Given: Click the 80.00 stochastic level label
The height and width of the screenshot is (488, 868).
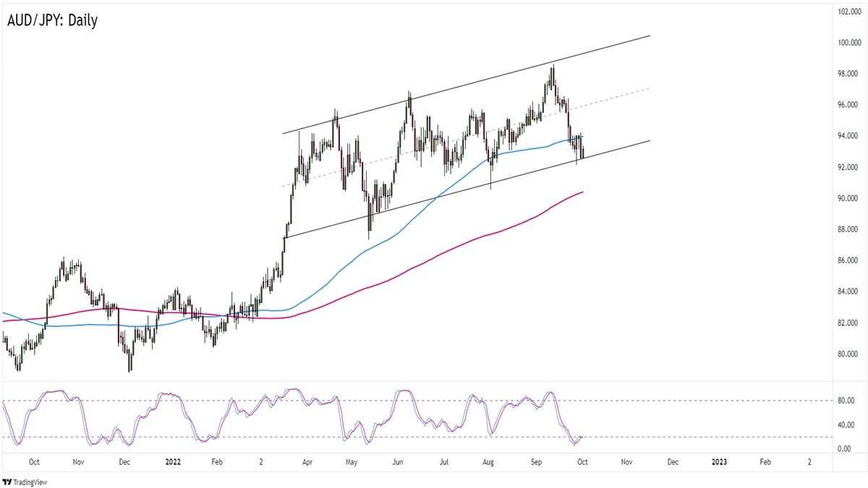Looking at the screenshot, I should [x=846, y=401].
